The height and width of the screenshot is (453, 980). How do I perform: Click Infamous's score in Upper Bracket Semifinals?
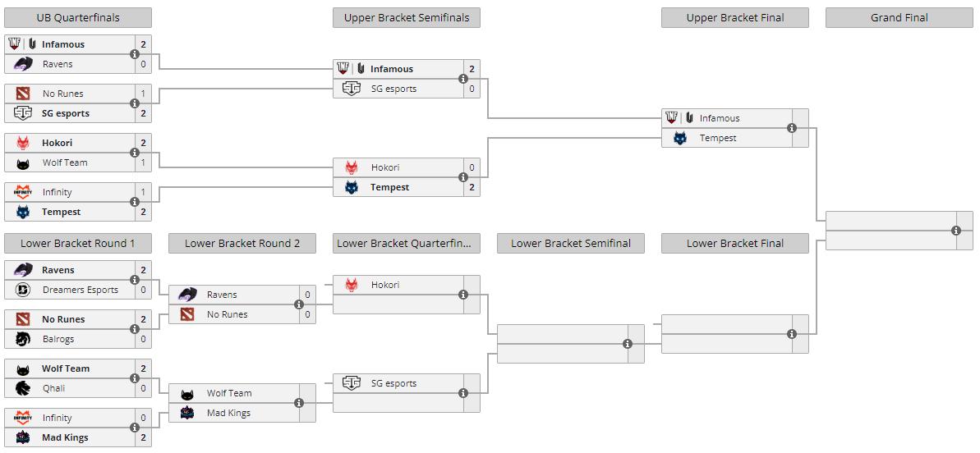(x=472, y=69)
